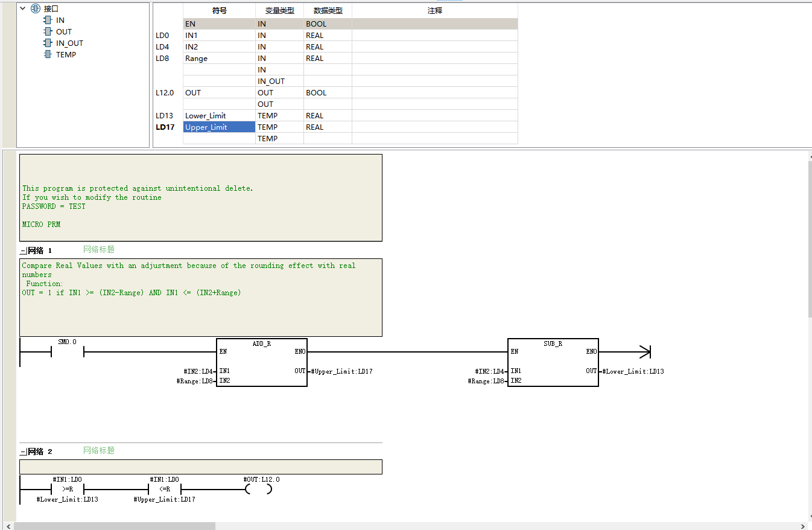
Task: Select the highlighted Upper_Limit symbol cell
Action: tap(219, 127)
